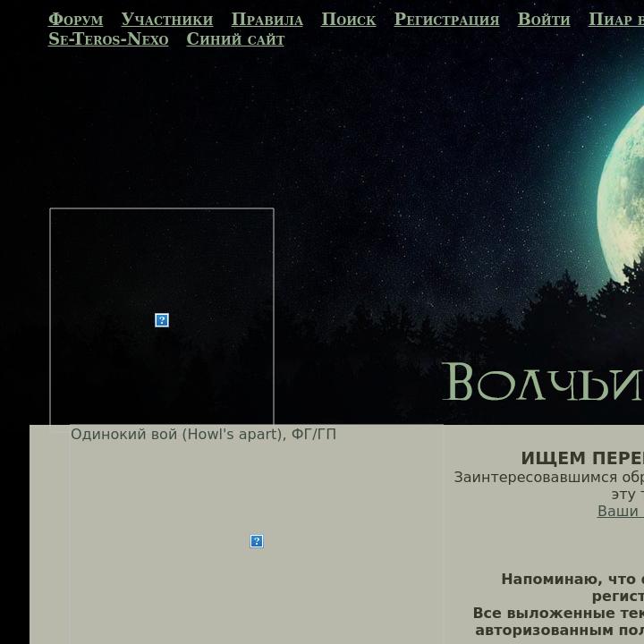Click the Все выложенные тек bold line
This screenshot has width=644, height=644.
point(558,613)
